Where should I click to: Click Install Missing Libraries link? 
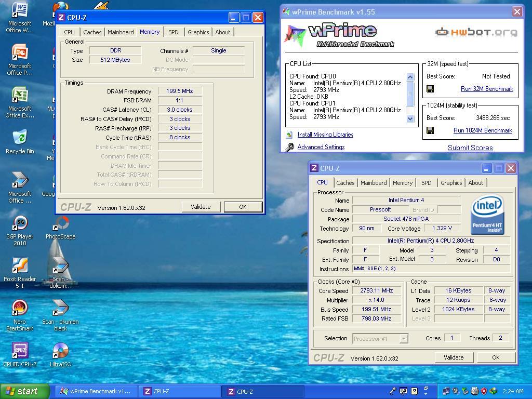[325, 135]
